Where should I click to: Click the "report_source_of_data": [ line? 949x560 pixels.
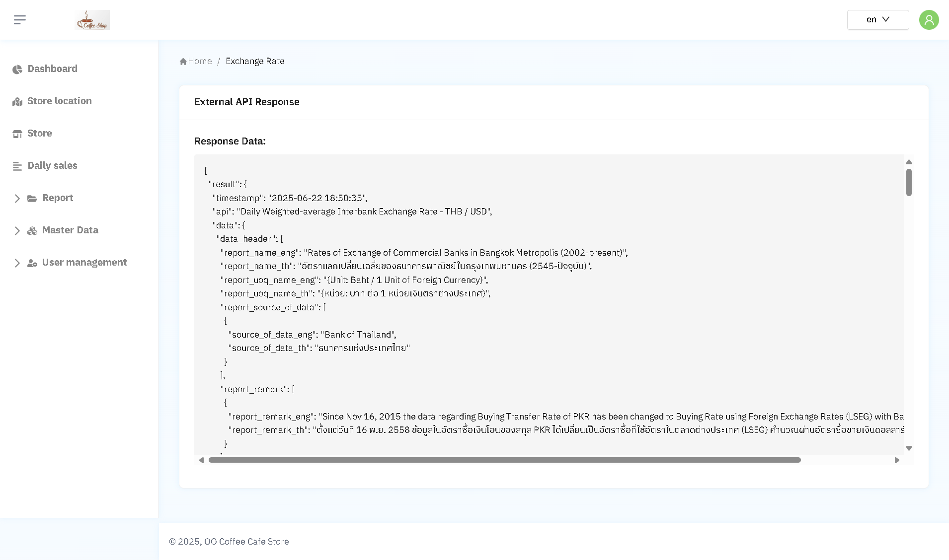point(273,307)
